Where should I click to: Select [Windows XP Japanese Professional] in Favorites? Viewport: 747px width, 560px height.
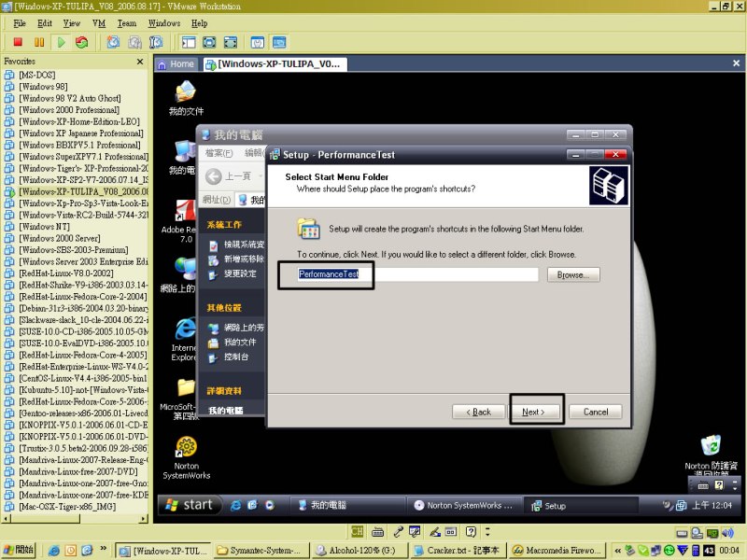tap(81, 133)
